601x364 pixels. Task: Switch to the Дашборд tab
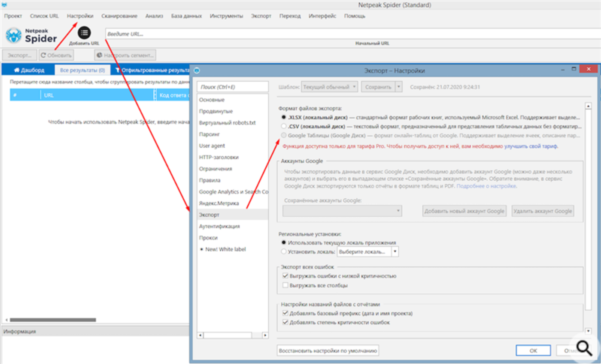point(29,70)
